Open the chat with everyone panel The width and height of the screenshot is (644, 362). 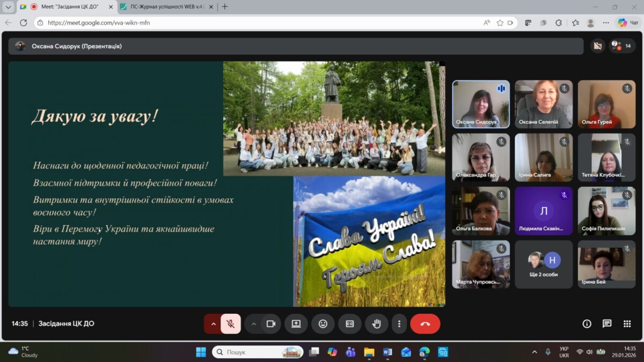click(607, 324)
